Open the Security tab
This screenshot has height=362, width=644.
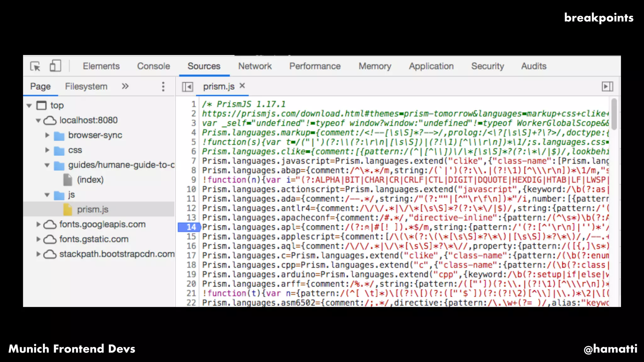(x=488, y=66)
